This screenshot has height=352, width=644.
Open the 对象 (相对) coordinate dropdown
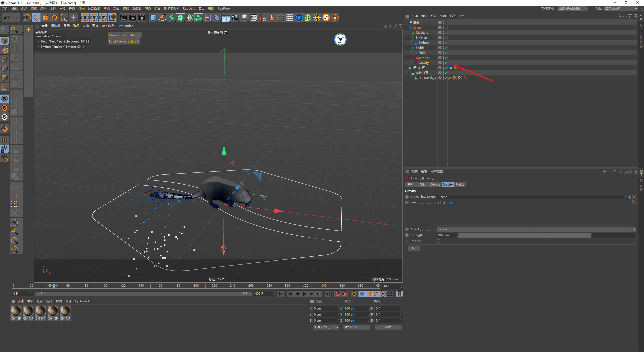click(x=326, y=327)
